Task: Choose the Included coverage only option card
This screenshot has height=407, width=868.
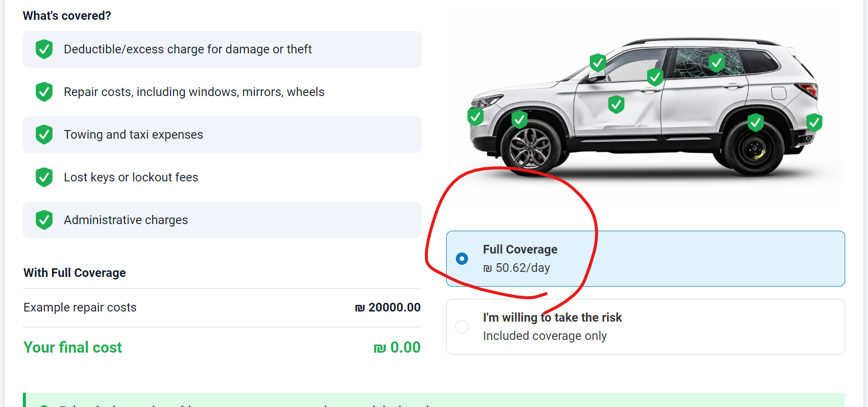Action: click(646, 327)
